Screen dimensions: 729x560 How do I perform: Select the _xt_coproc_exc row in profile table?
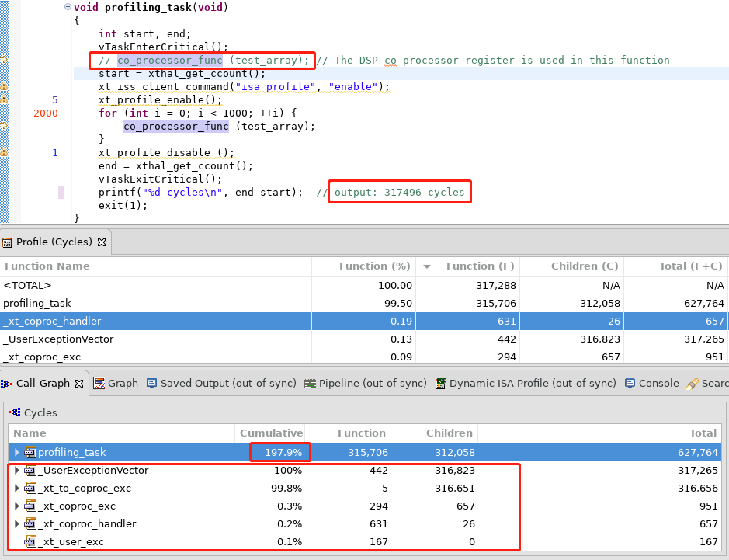coord(155,357)
